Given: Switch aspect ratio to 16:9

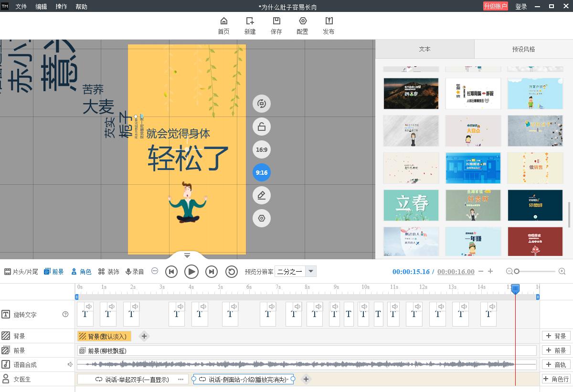Looking at the screenshot, I should (x=261, y=149).
